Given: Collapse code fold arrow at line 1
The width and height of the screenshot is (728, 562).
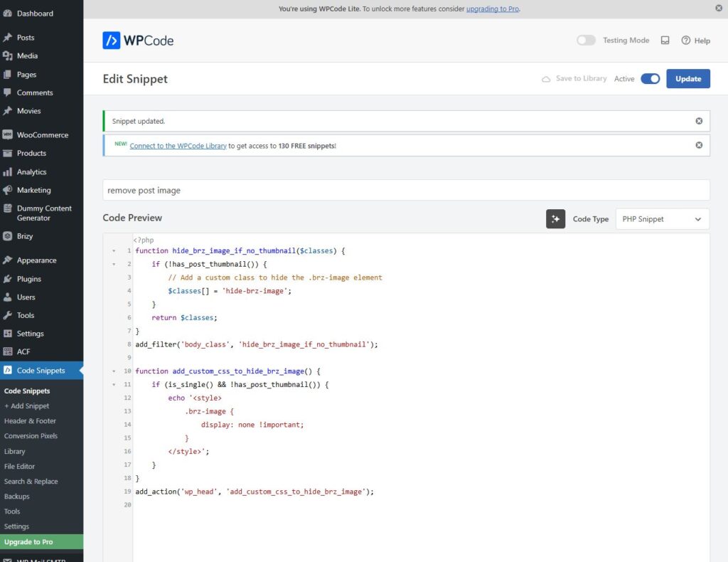Looking at the screenshot, I should pyautogui.click(x=114, y=251).
